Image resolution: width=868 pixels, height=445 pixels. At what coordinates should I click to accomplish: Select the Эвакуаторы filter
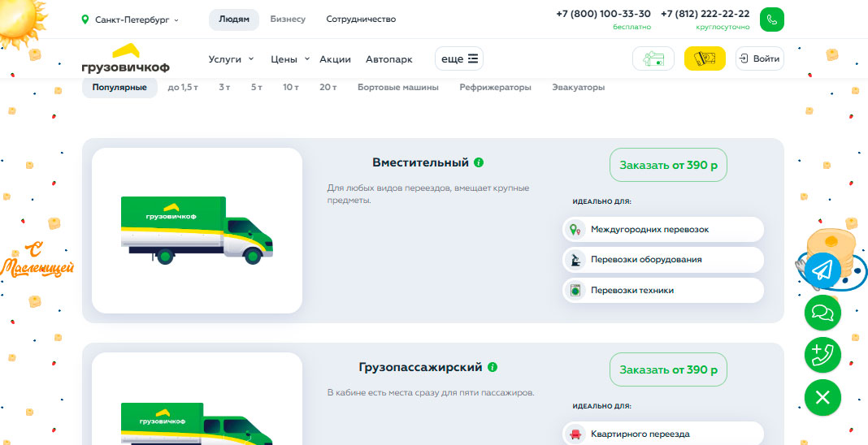tap(578, 88)
